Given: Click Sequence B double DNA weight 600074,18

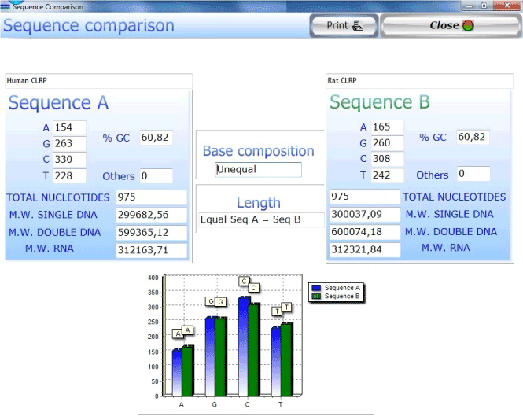Looking at the screenshot, I should point(365,232).
